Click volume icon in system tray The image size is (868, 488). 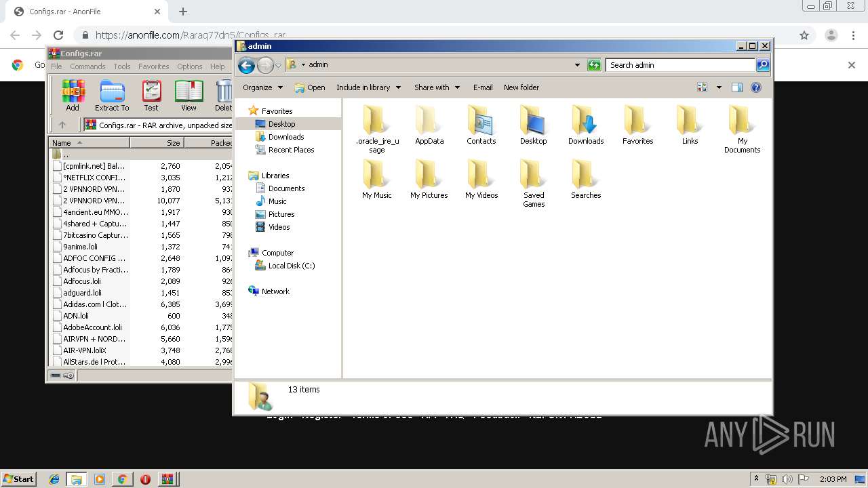787,479
